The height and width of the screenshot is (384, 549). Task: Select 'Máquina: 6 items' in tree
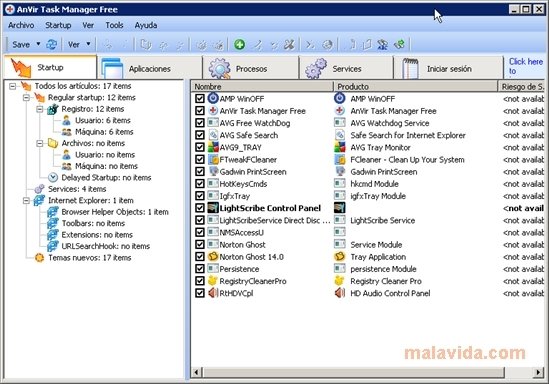pyautogui.click(x=104, y=132)
